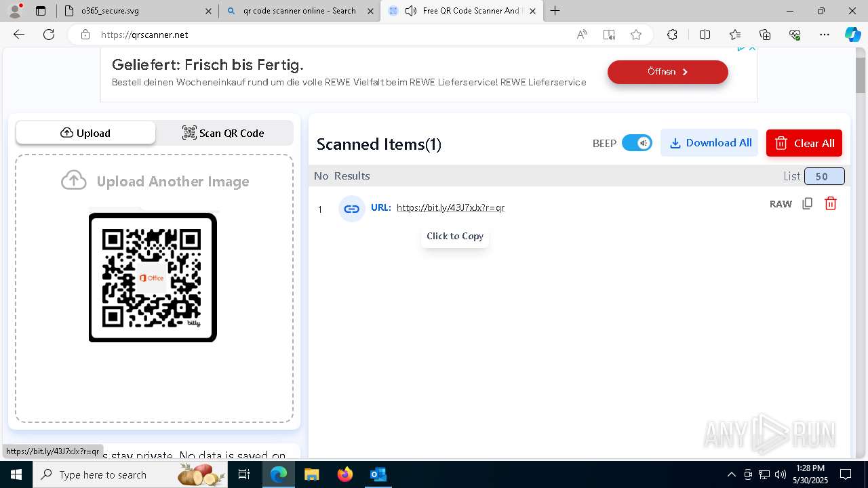Open Copilot sidebar icon
The height and width of the screenshot is (488, 868).
852,35
